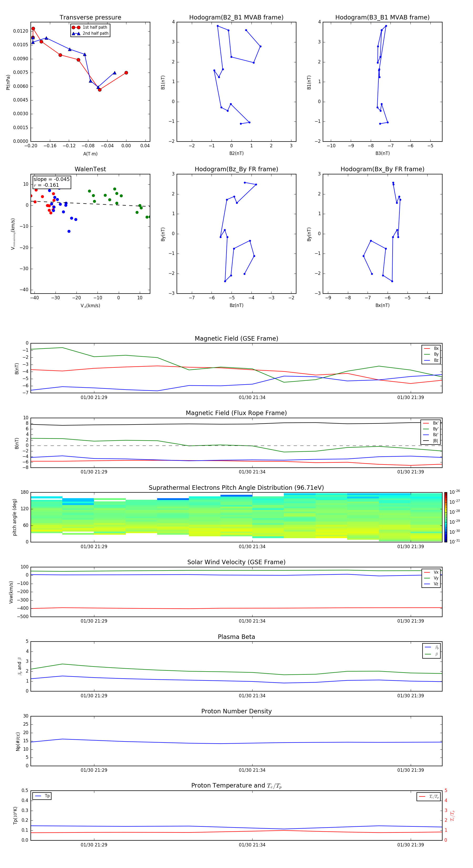Select the 'Bz(nT)' hodogram x-axis label

click(236, 305)
